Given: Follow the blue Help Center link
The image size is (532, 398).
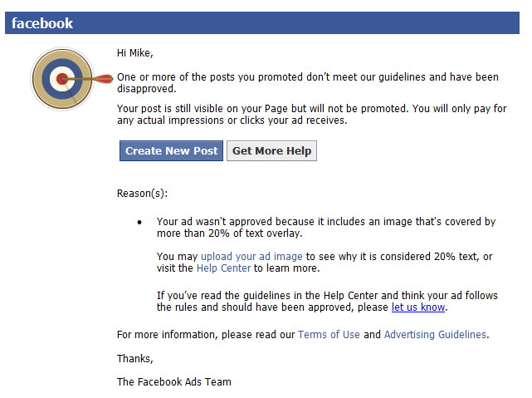Looking at the screenshot, I should [x=223, y=268].
